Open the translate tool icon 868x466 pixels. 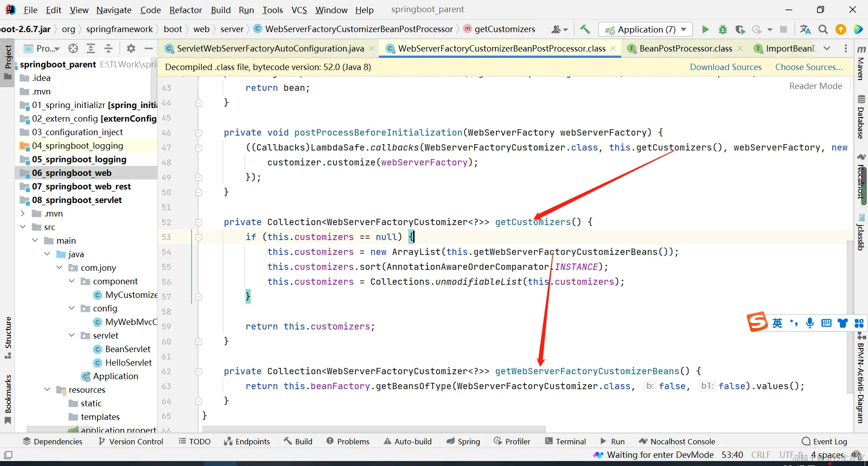(x=805, y=29)
